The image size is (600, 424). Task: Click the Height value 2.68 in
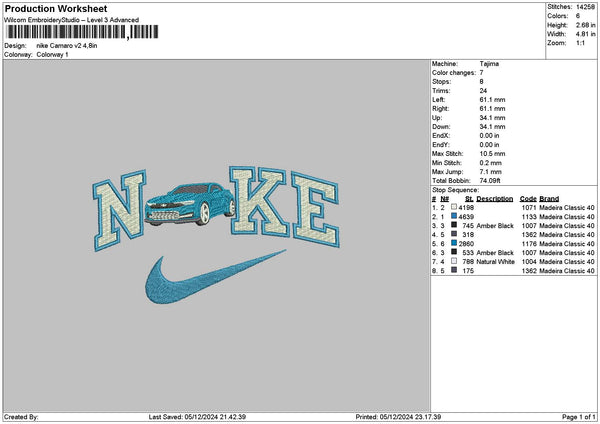585,25
